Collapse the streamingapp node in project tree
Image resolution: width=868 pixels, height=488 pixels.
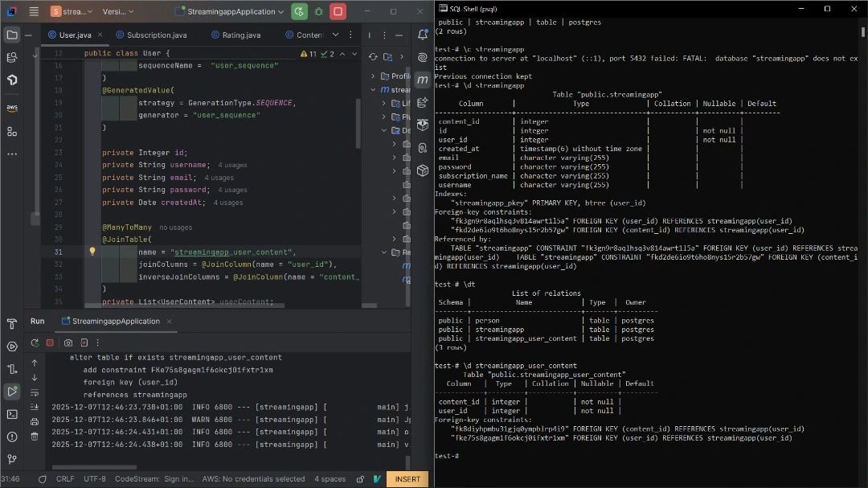(372, 89)
